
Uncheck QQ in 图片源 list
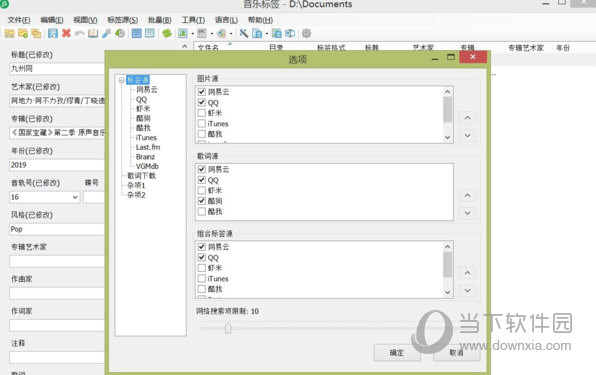202,103
